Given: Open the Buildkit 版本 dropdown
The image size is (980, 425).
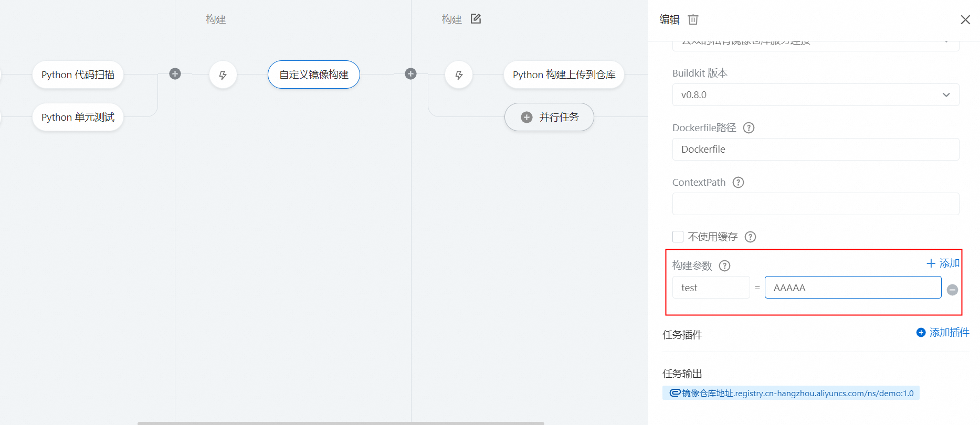Looking at the screenshot, I should pos(816,95).
